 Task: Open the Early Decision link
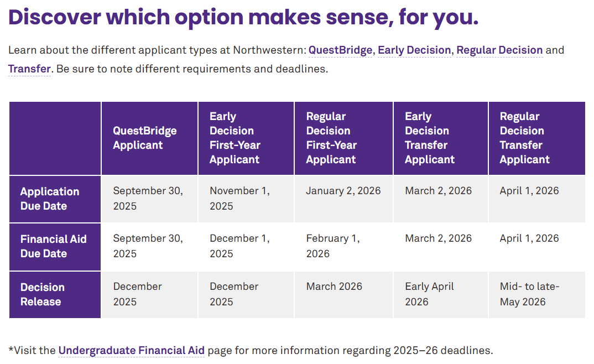414,50
